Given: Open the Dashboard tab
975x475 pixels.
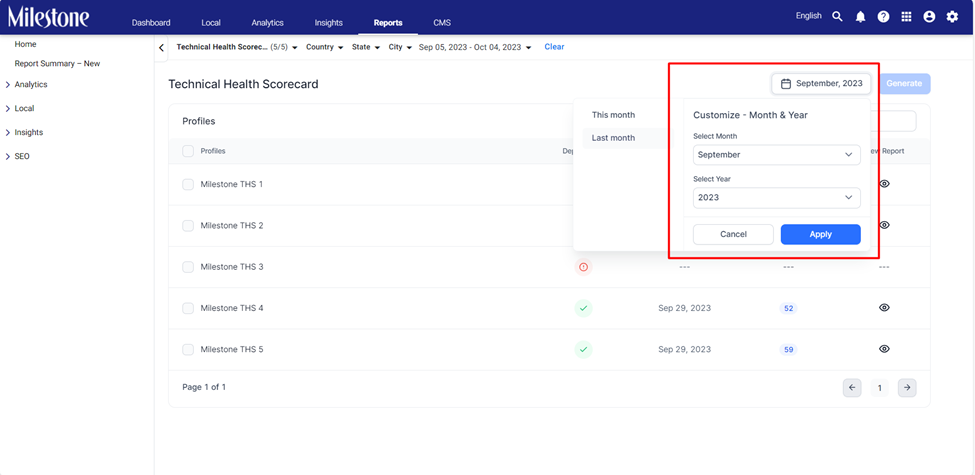Looking at the screenshot, I should 151,23.
